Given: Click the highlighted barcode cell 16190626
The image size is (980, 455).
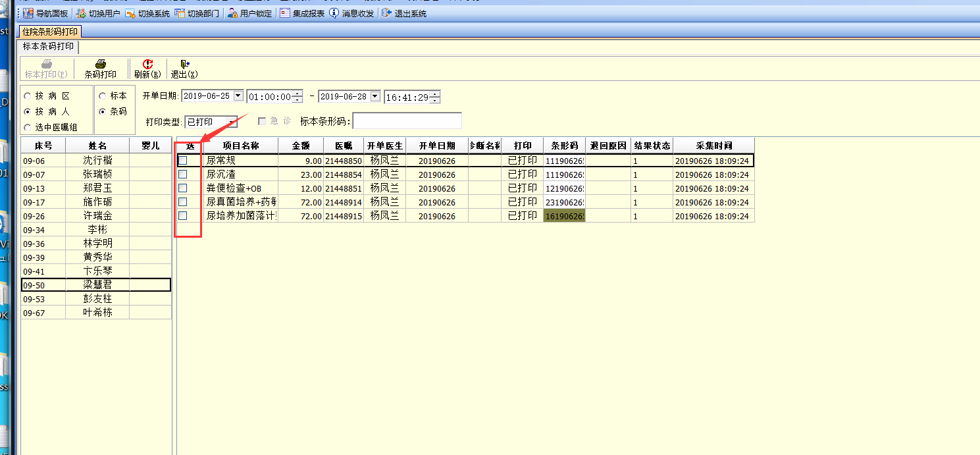Looking at the screenshot, I should [565, 215].
